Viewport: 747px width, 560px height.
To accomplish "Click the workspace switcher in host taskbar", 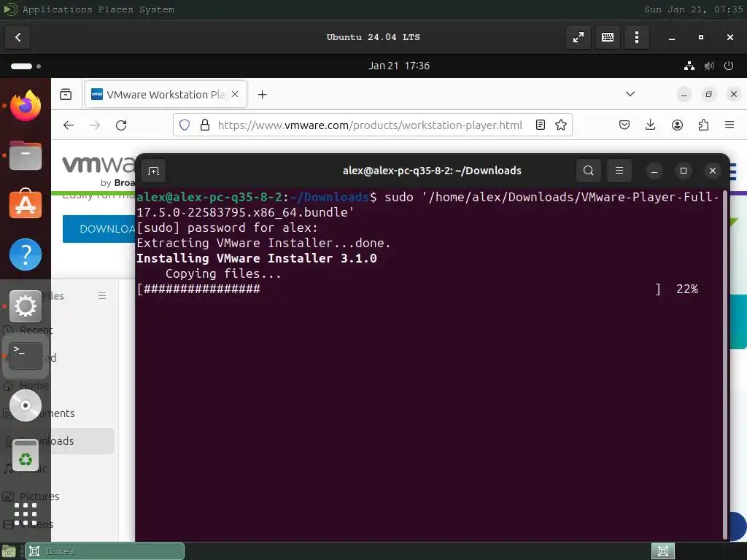I will pos(662,551).
